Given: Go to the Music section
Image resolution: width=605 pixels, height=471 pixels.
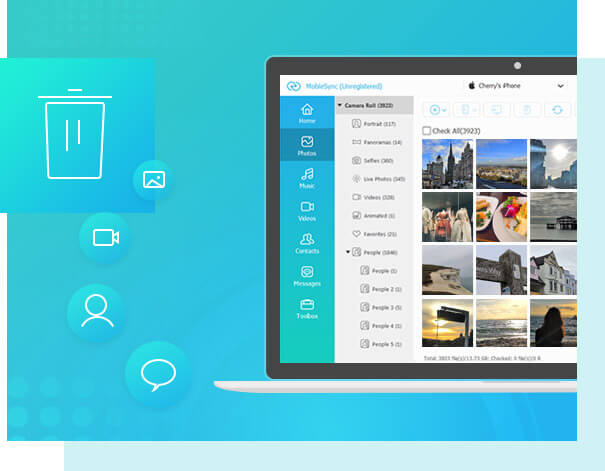Looking at the screenshot, I should coord(307,178).
